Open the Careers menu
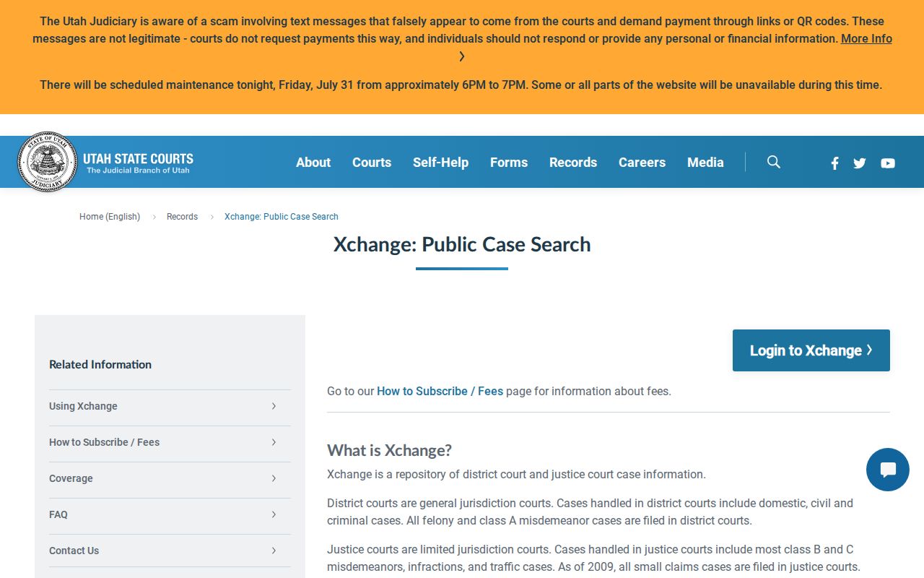924x578 pixels. (x=642, y=163)
